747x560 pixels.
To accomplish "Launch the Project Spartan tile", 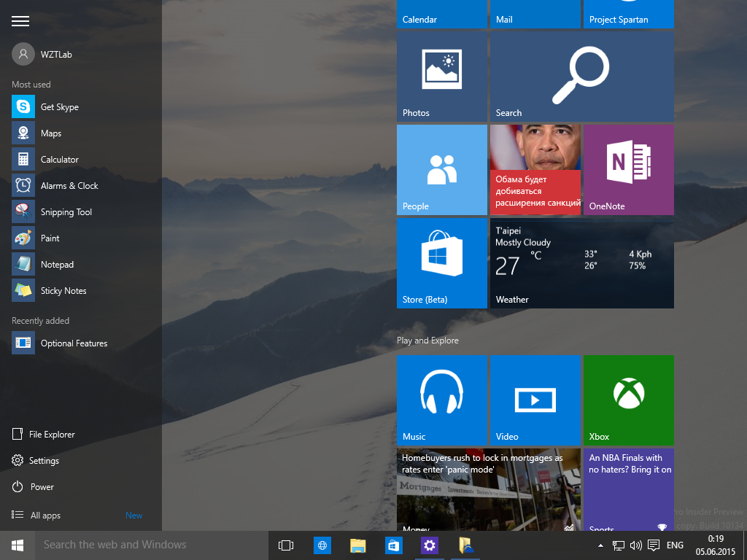I will [629, 14].
